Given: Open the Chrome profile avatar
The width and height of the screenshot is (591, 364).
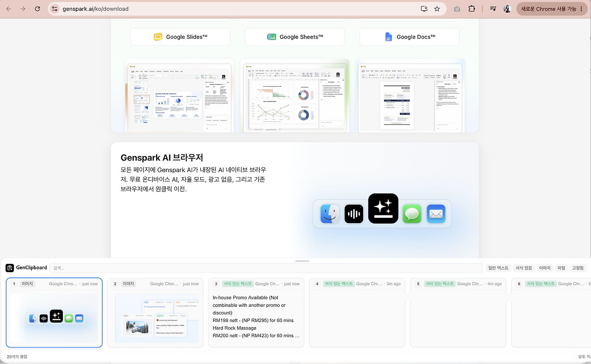Looking at the screenshot, I should (x=507, y=9).
